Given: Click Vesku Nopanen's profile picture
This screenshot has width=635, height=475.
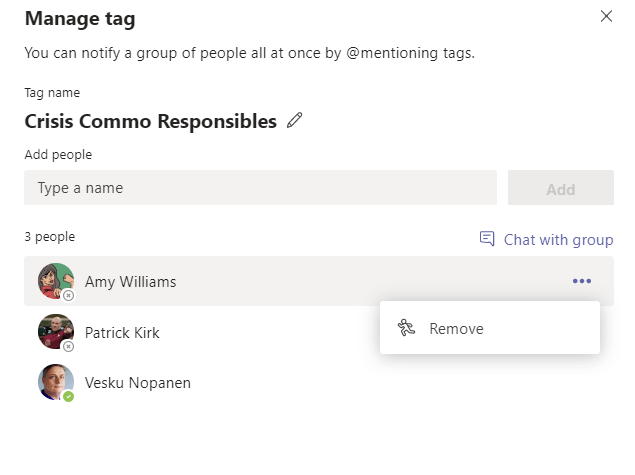Looking at the screenshot, I should click(x=54, y=381).
